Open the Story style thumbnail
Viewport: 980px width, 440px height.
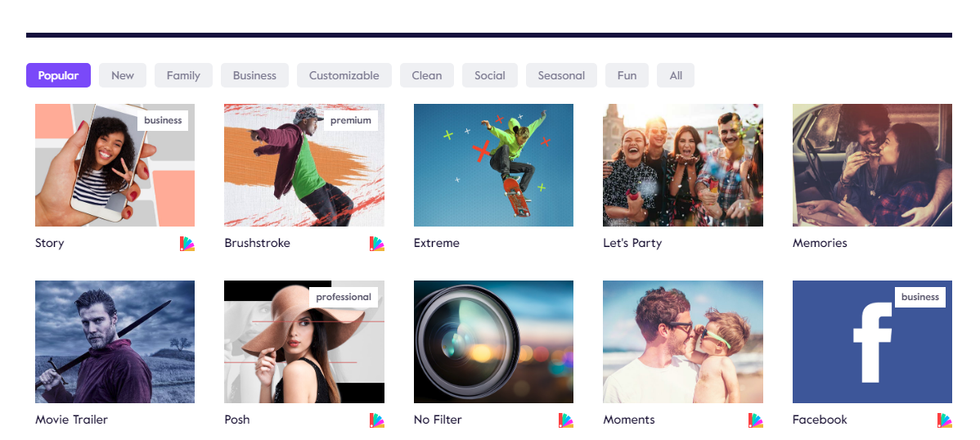pyautogui.click(x=115, y=165)
